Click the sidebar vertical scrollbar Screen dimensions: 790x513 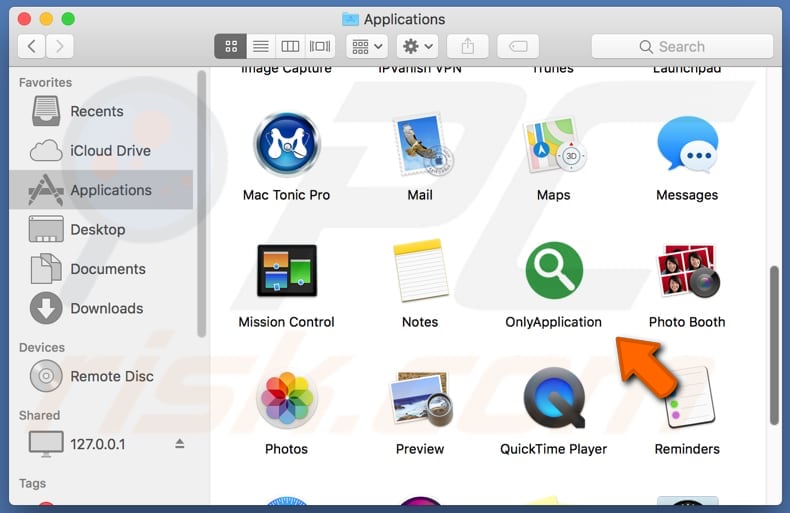[202, 203]
